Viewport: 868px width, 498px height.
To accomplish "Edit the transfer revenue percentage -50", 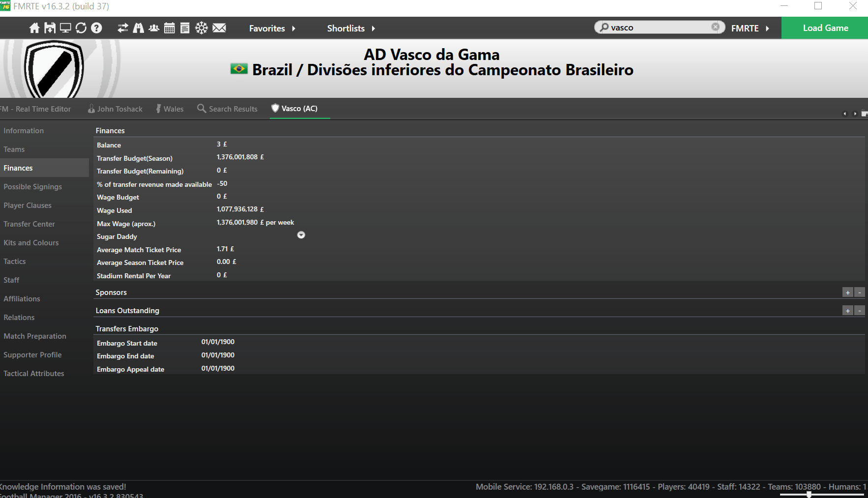I will 222,183.
